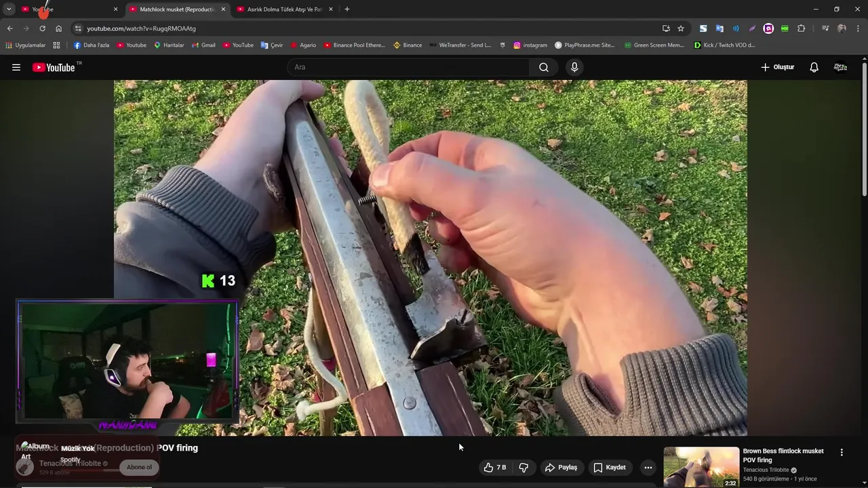
Task: Click the Abone ol subscribe button
Action: [139, 467]
